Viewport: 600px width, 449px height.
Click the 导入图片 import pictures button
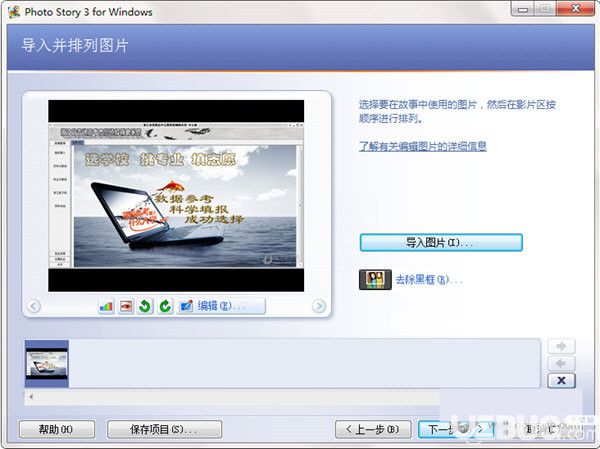pyautogui.click(x=441, y=243)
